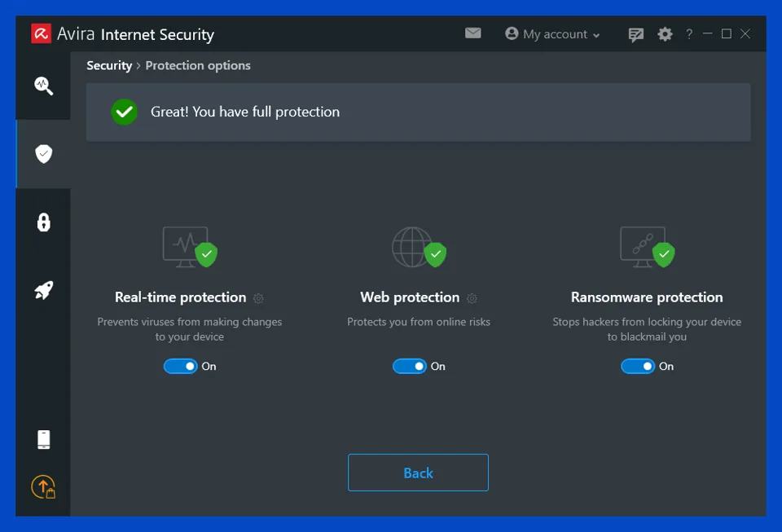The height and width of the screenshot is (532, 782).
Task: Disable the Web protection switch
Action: (410, 367)
